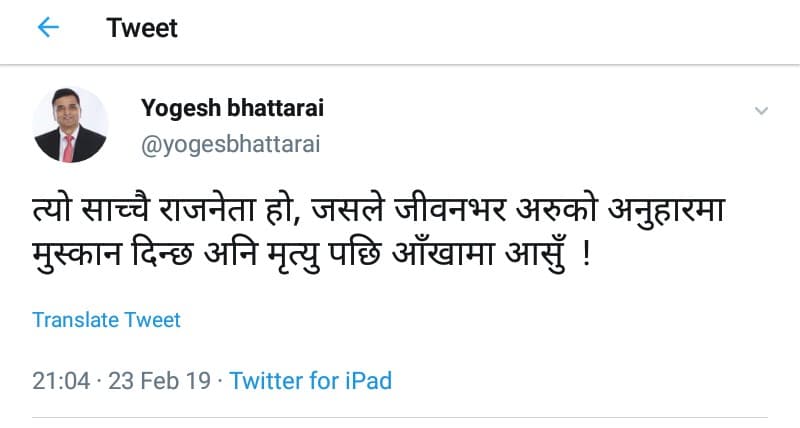The image size is (800, 428).
Task: Tap the back arrow icon
Action: point(48,28)
